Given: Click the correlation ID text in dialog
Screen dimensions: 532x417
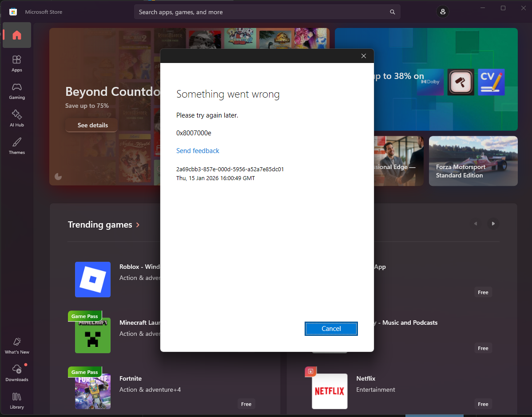Looking at the screenshot, I should [x=230, y=169].
